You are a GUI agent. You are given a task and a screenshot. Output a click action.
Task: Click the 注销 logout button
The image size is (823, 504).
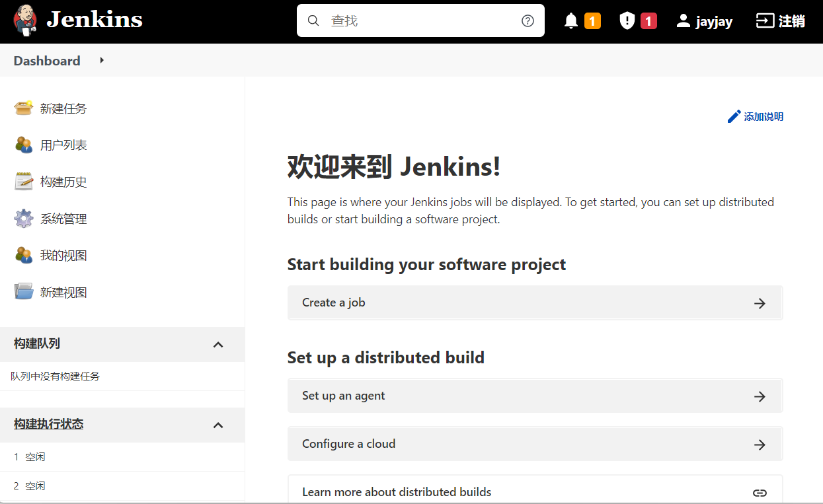coord(780,21)
